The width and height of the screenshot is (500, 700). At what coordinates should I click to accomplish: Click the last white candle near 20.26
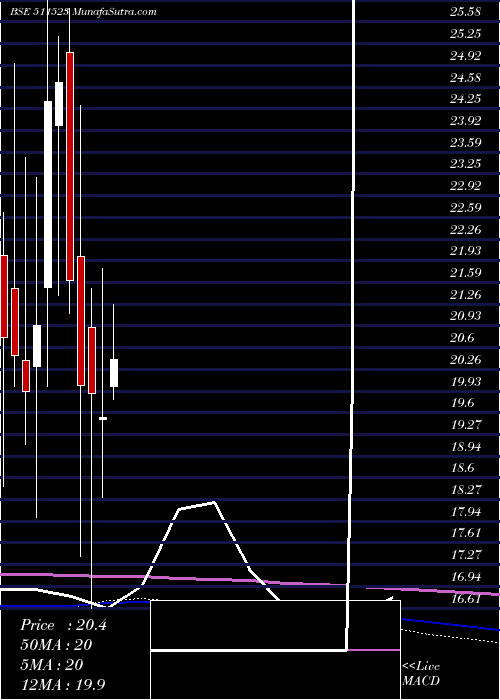[114, 373]
